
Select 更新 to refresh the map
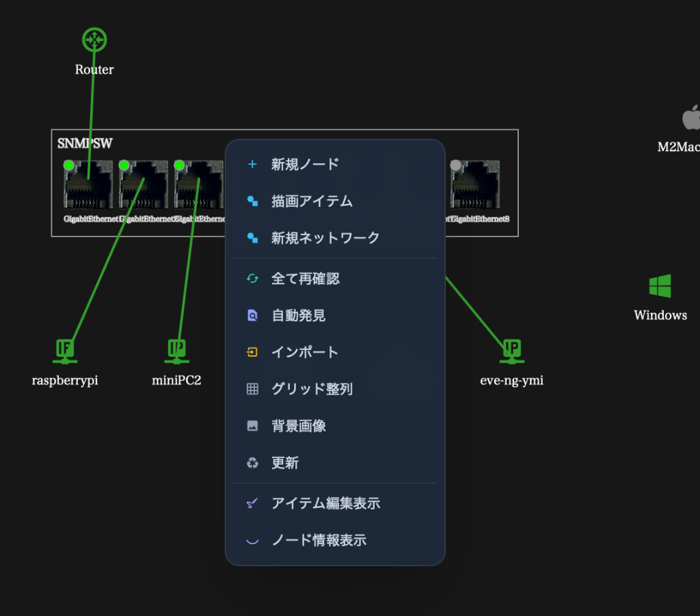pyautogui.click(x=335, y=463)
